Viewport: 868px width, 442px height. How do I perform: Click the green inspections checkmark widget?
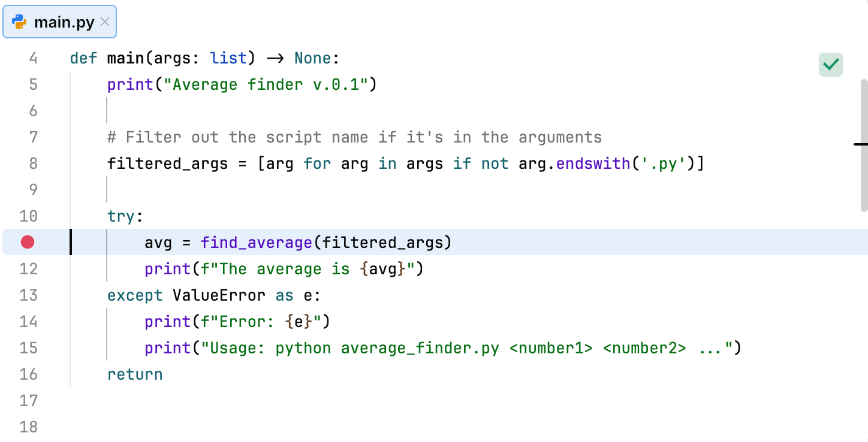click(x=830, y=64)
